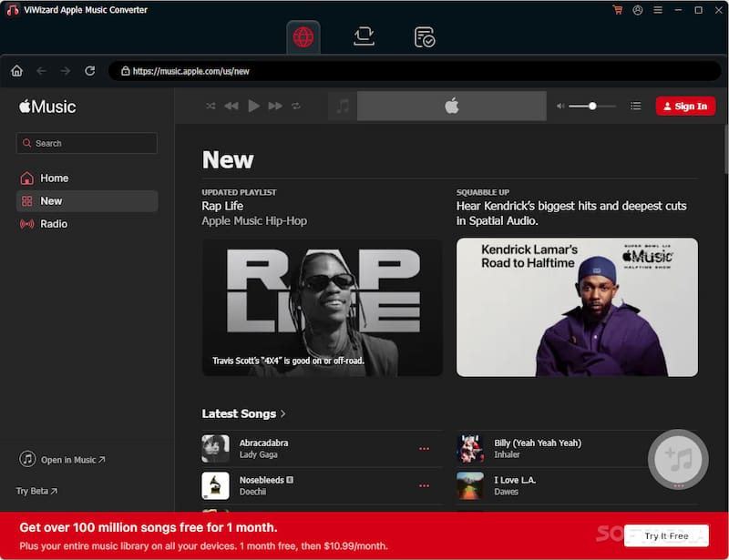Click the Sign In button
The height and width of the screenshot is (560, 729).
(x=685, y=106)
